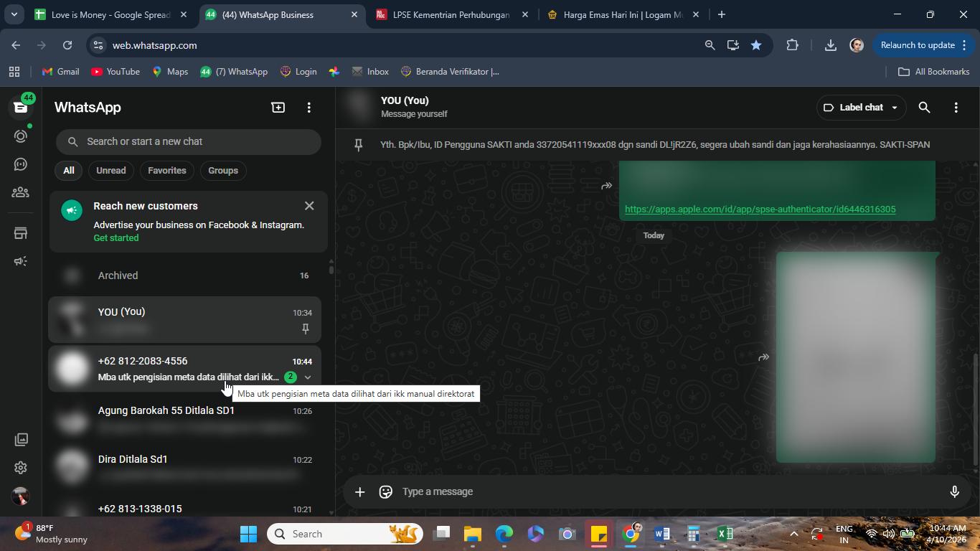Open the Dira Ditlala Sd1 chat
This screenshot has width=980, height=551.
click(x=185, y=467)
